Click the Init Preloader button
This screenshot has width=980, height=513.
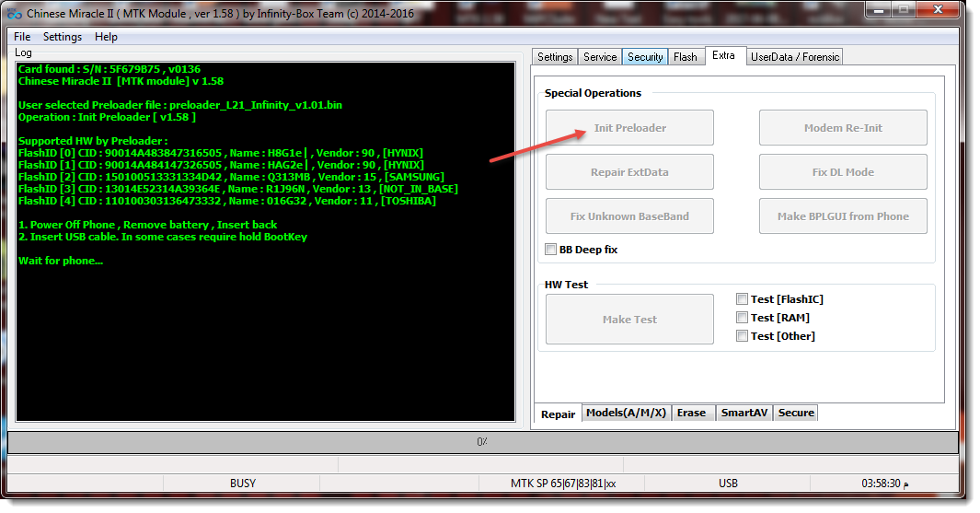tap(629, 128)
